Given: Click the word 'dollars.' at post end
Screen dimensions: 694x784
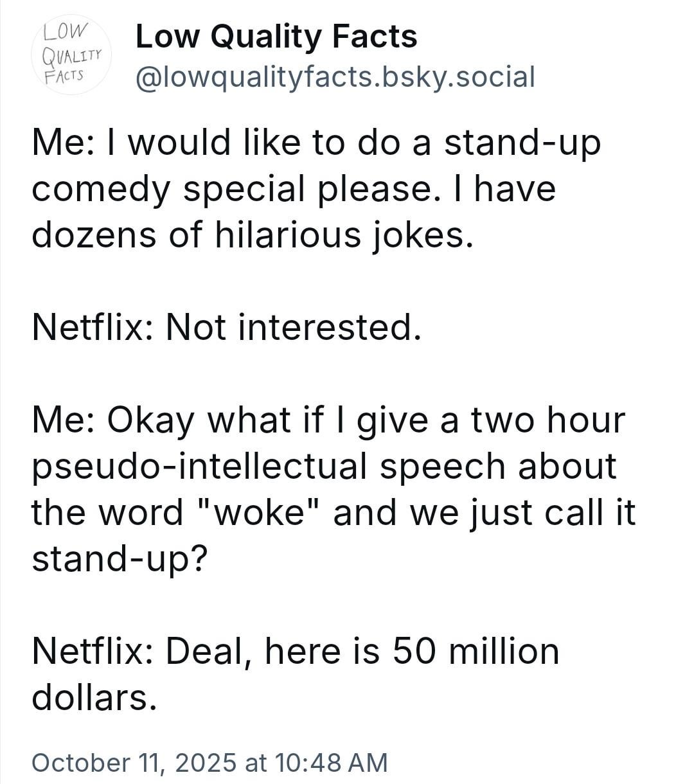Looking at the screenshot, I should click(x=94, y=698).
